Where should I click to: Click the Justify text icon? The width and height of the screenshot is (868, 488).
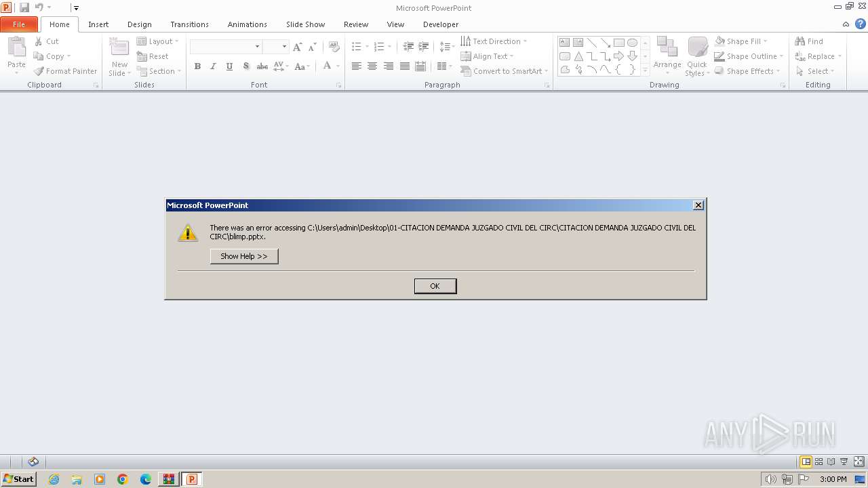pyautogui.click(x=405, y=66)
